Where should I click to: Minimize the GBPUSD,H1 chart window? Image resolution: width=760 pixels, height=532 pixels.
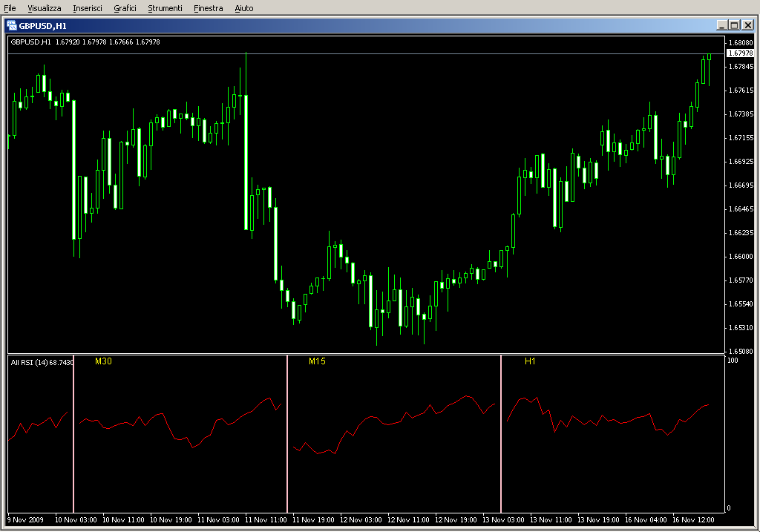[x=721, y=25]
